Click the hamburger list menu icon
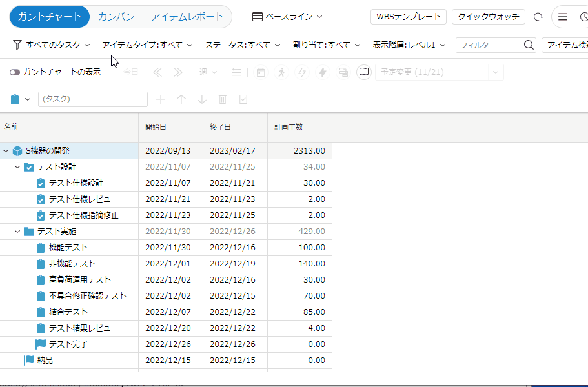This screenshot has width=588, height=387. click(x=563, y=17)
